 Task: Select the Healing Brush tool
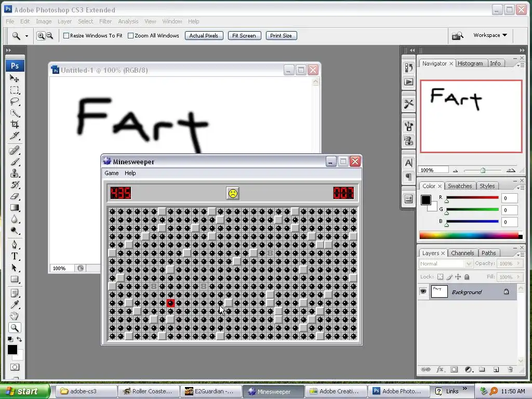click(x=14, y=150)
